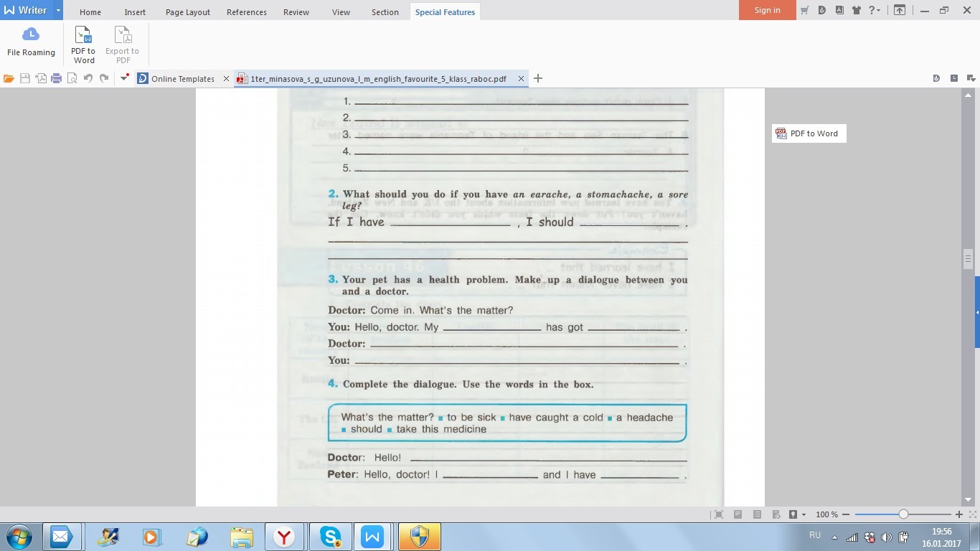This screenshot has height=551, width=980.
Task: Toggle full screen view in status bar
Action: 718,514
